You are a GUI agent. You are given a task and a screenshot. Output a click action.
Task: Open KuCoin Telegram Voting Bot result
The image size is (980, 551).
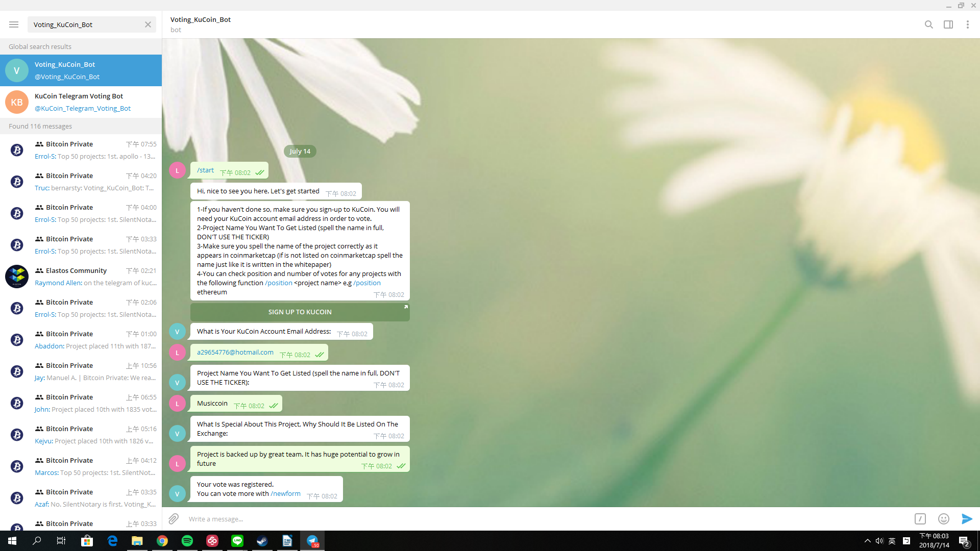81,102
